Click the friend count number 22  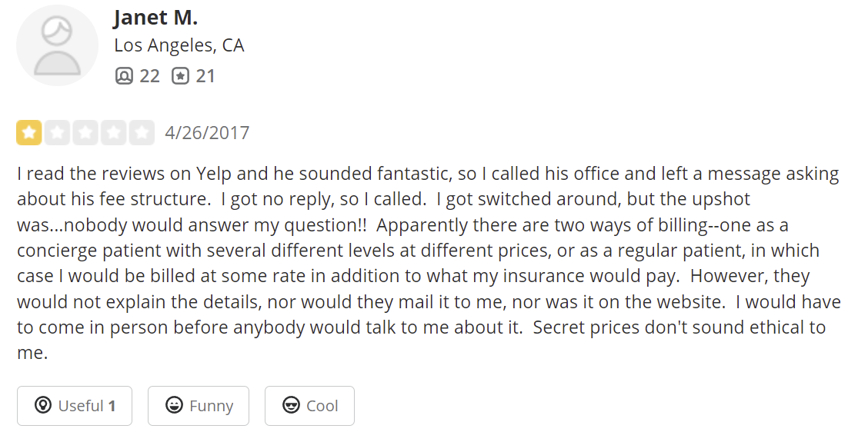click(149, 76)
